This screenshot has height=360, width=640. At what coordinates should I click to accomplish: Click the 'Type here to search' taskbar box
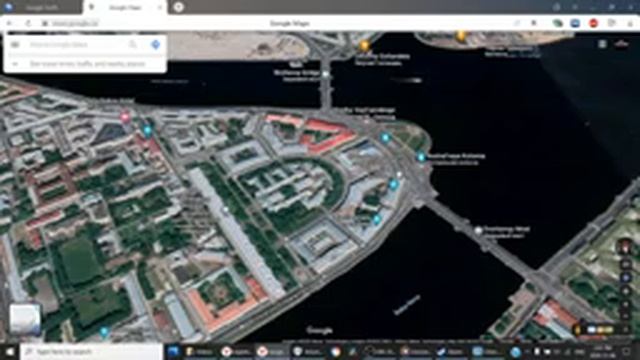92,351
